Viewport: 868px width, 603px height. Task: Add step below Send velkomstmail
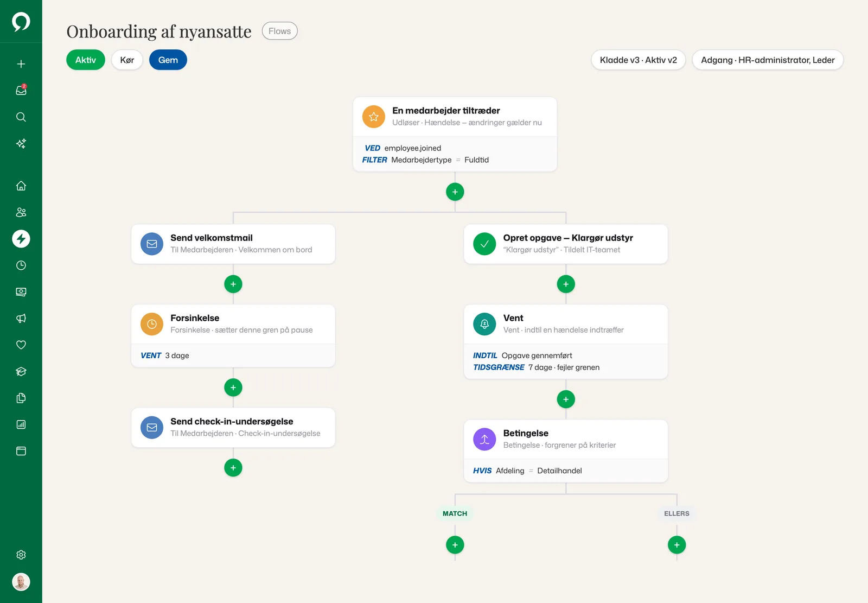click(233, 284)
